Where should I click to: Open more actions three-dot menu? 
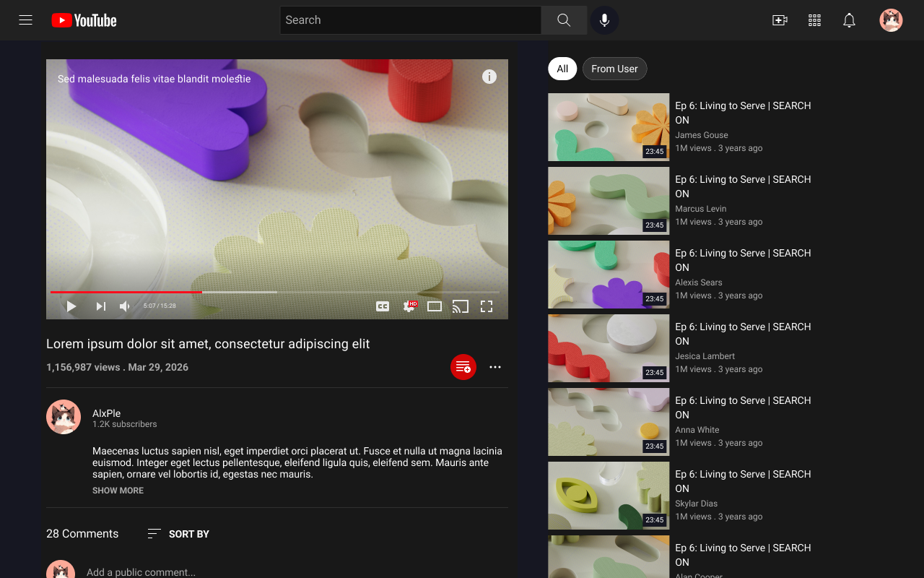point(495,367)
